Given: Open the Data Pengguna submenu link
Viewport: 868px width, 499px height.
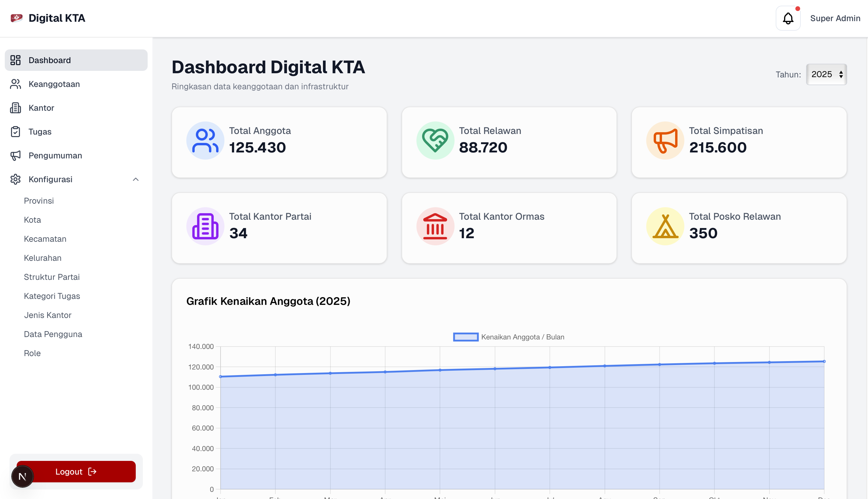Looking at the screenshot, I should [53, 334].
